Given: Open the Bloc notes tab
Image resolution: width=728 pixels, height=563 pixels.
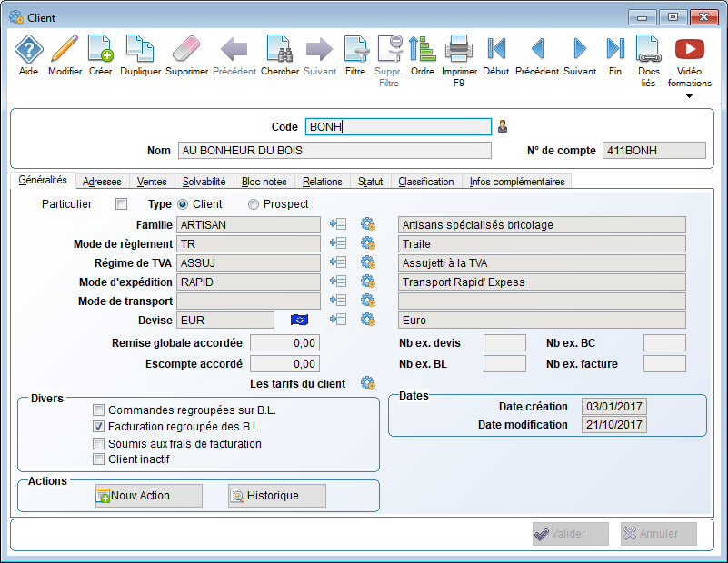Looking at the screenshot, I should (264, 182).
